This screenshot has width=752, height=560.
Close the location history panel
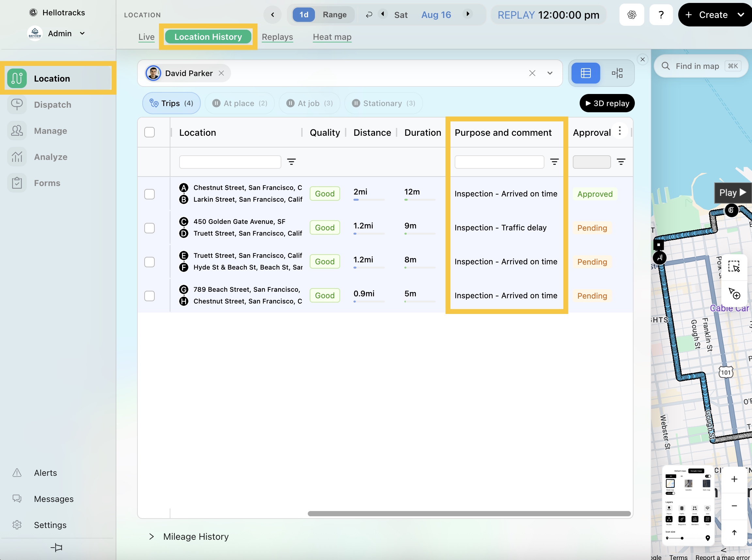[642, 59]
